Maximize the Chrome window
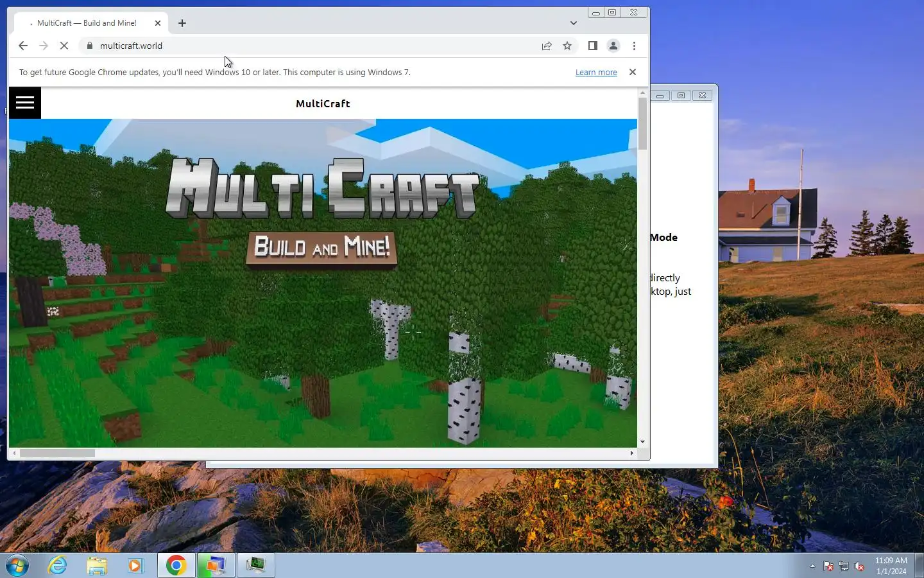924x578 pixels. 612,13
